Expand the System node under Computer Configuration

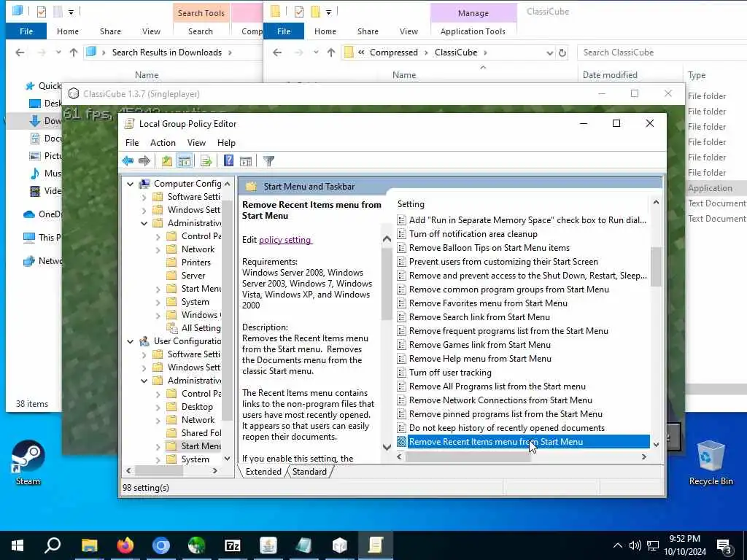(x=158, y=302)
